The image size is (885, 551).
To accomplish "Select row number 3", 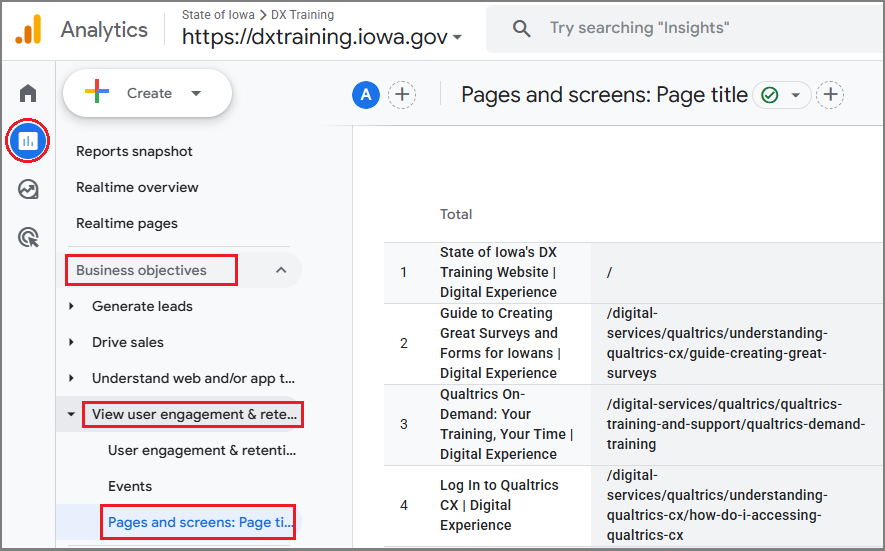I will (x=404, y=424).
